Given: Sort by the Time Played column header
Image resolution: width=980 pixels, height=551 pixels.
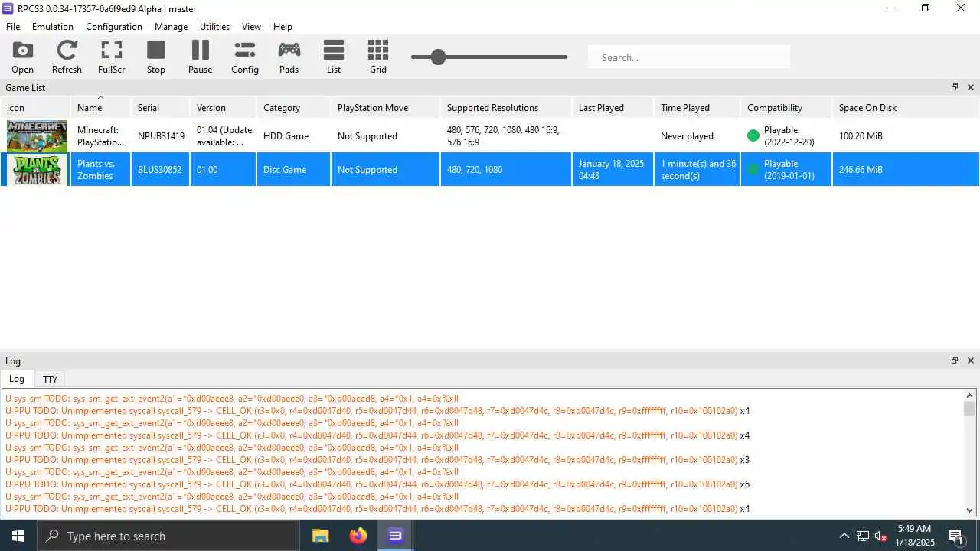Looking at the screenshot, I should 697,107.
